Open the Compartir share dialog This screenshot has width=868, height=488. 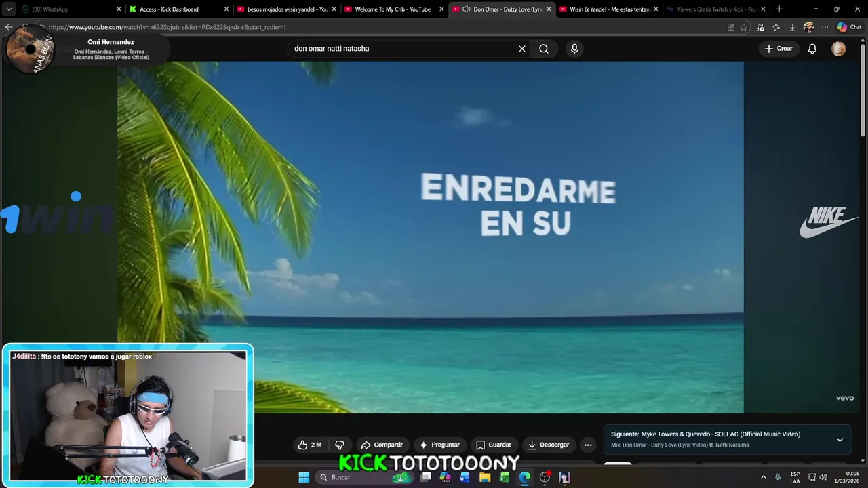(x=382, y=445)
